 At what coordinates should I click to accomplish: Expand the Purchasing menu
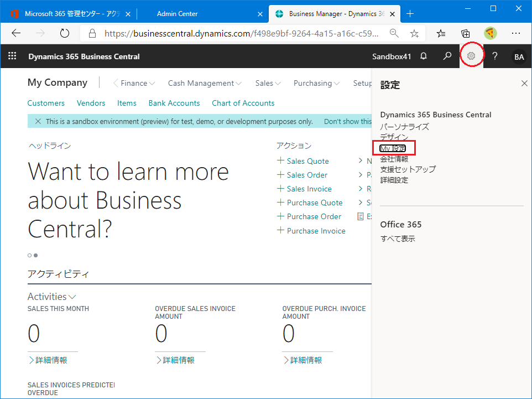coord(316,83)
